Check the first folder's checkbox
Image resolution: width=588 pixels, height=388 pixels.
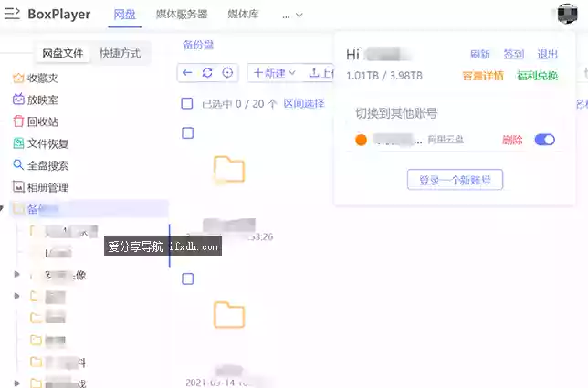click(x=187, y=132)
